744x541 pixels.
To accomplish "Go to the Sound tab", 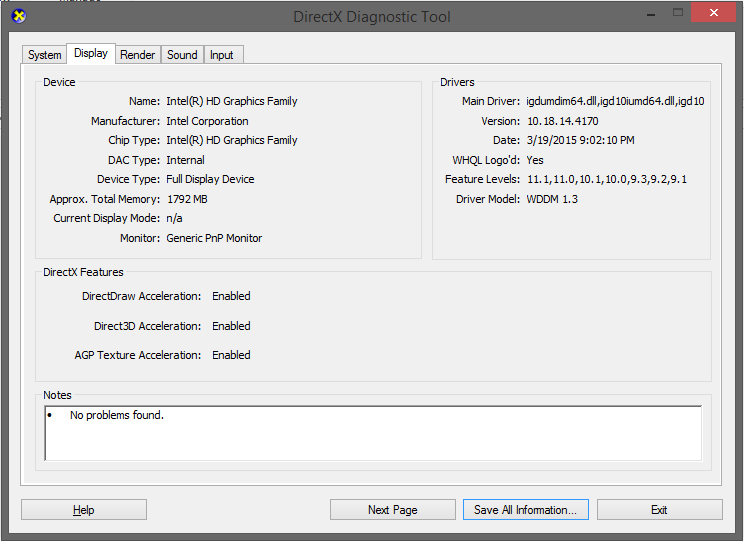I will (182, 55).
